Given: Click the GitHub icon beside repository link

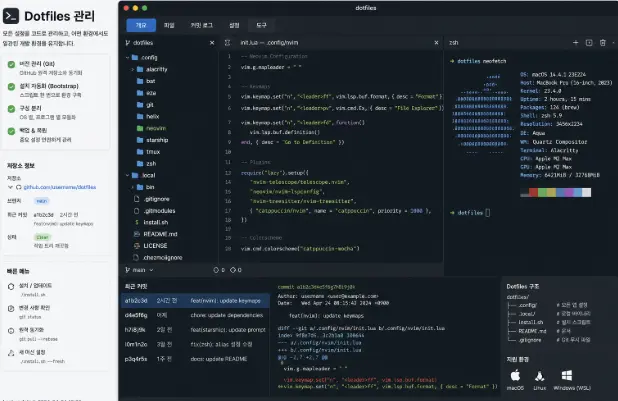Looking at the screenshot, I should pyautogui.click(x=19, y=187).
